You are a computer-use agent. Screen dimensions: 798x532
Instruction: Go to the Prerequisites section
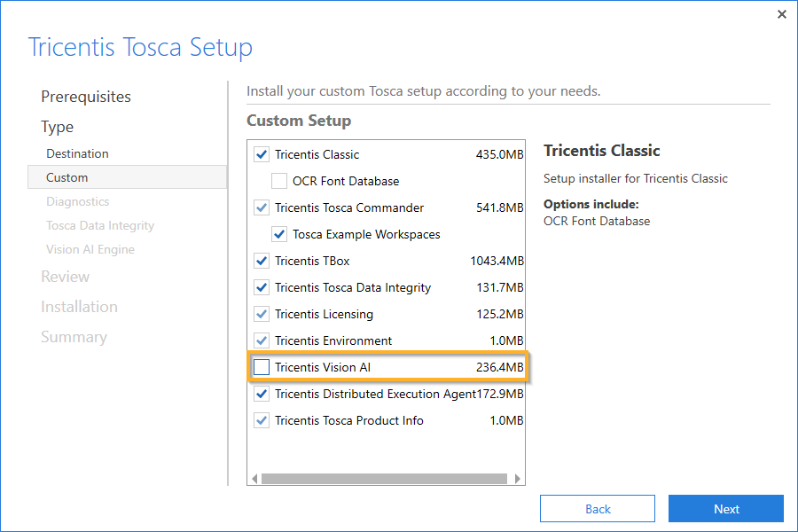click(86, 97)
